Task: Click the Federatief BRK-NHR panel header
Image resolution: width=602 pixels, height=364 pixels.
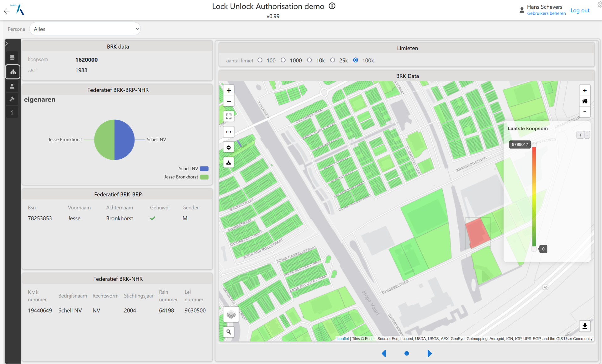Action: pos(118,279)
